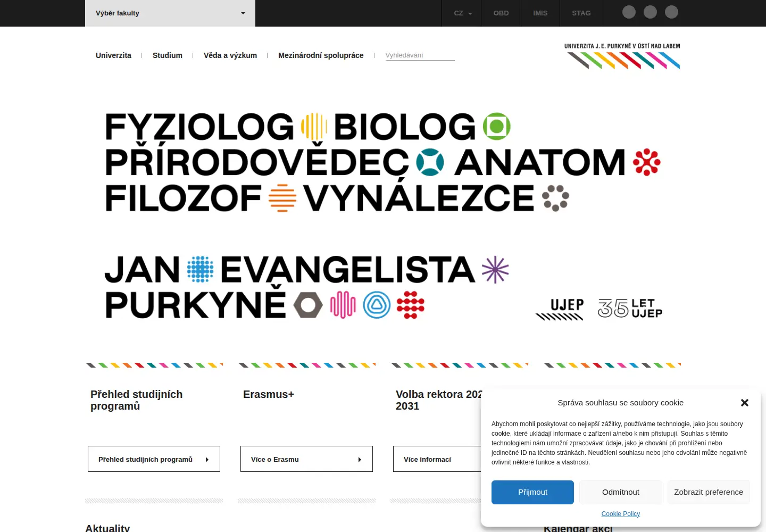Click the Více informací button

coord(437,459)
